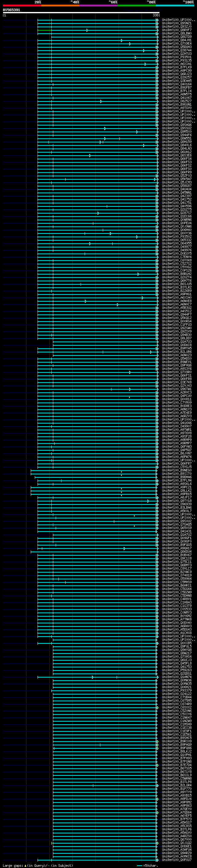Screen dimensions: 197x868
Task: Select the UniRef100_A9SKL6 label
Action: point(176,484)
